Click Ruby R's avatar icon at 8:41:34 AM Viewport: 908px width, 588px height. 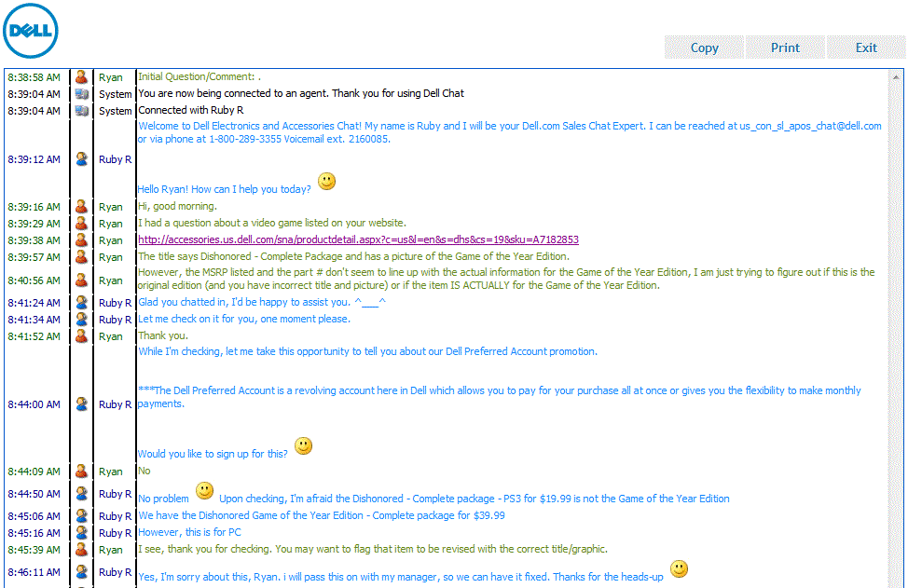82,320
